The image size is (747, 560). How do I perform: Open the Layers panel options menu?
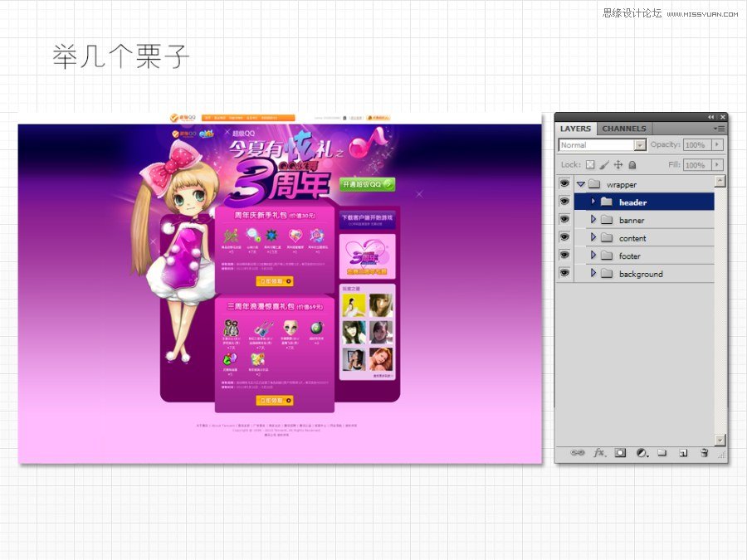click(720, 129)
